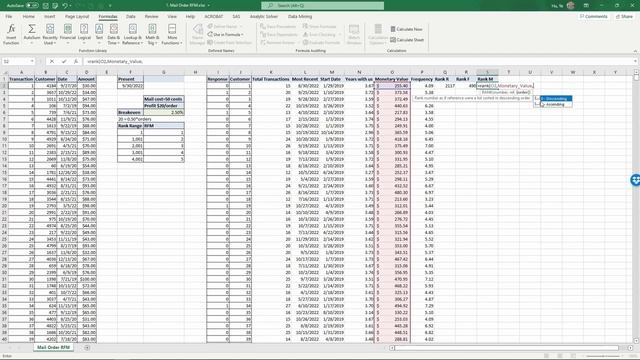Click the Name Manager icon
The width and height of the screenshot is (640, 360).
[197, 34]
